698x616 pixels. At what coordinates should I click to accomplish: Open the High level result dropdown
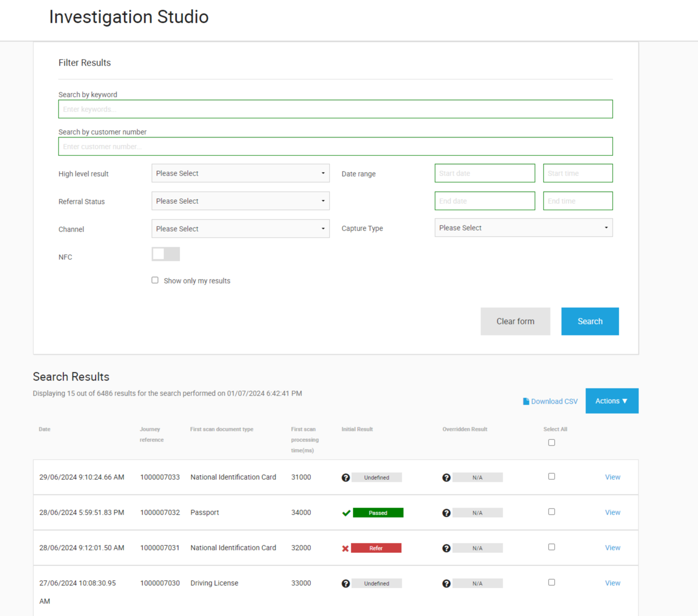(240, 174)
